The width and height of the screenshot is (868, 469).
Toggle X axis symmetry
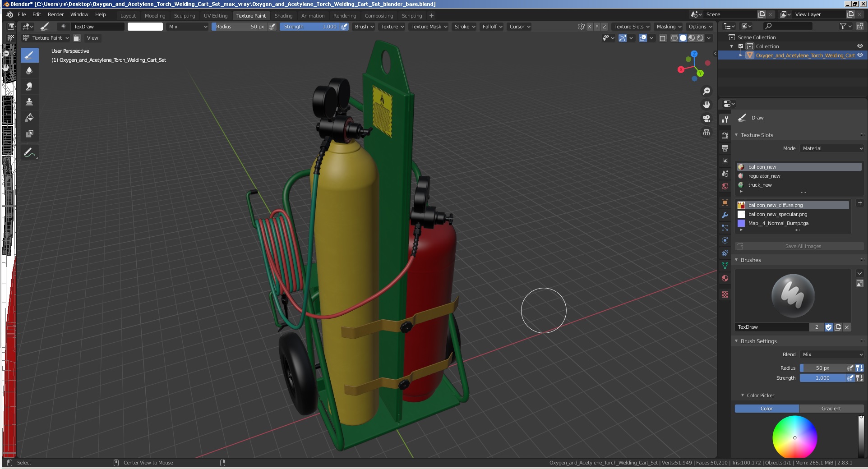pyautogui.click(x=589, y=27)
